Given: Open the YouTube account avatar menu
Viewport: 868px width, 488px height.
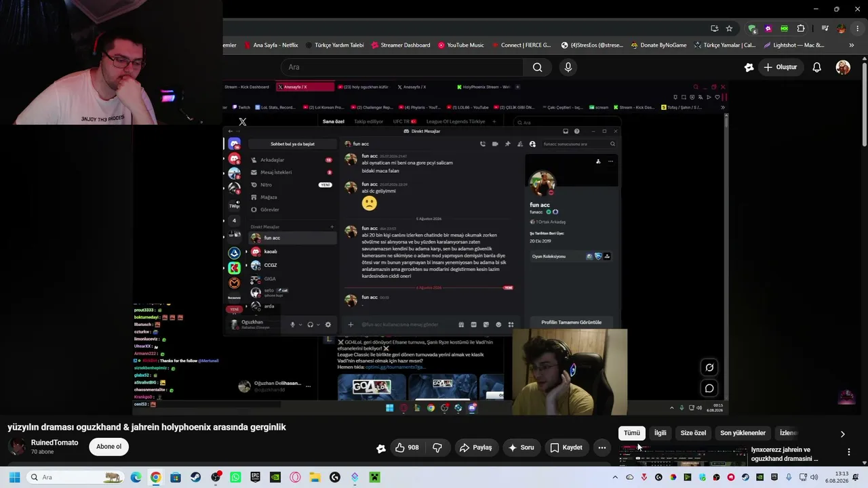Looking at the screenshot, I should click(843, 67).
